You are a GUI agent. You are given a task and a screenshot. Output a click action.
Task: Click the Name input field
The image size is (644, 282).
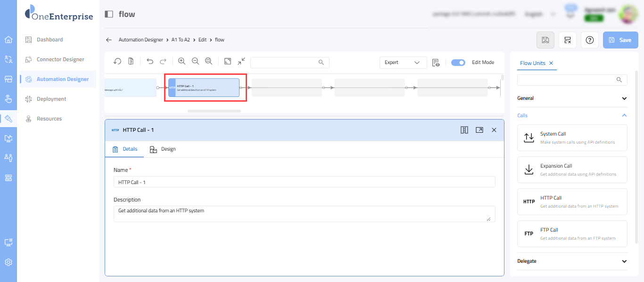tap(304, 182)
